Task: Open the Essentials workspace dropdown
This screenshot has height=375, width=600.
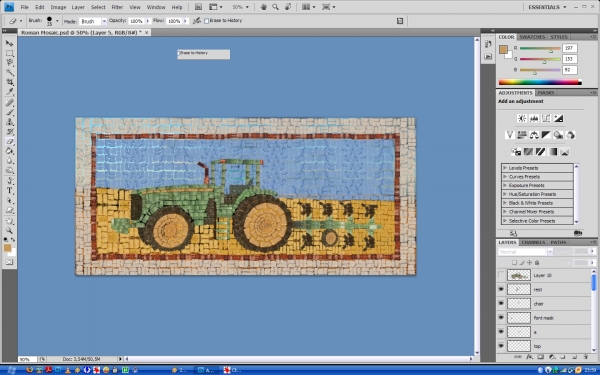Action: click(x=547, y=7)
